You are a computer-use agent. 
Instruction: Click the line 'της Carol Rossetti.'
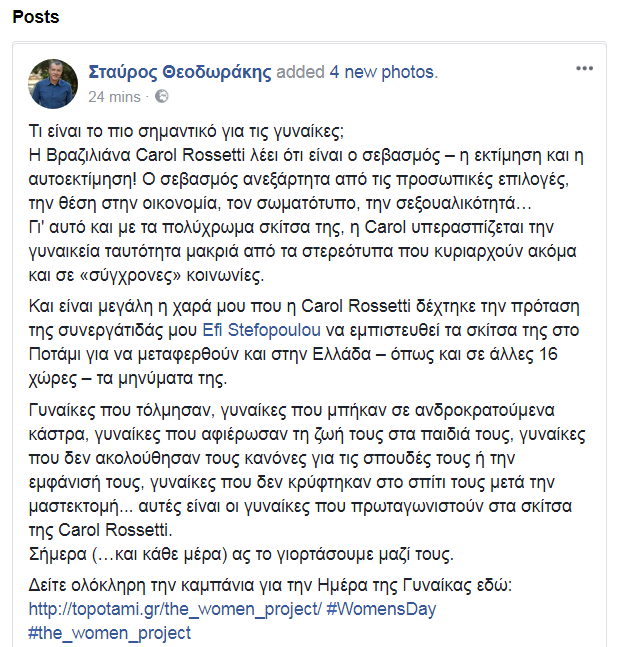100,530
